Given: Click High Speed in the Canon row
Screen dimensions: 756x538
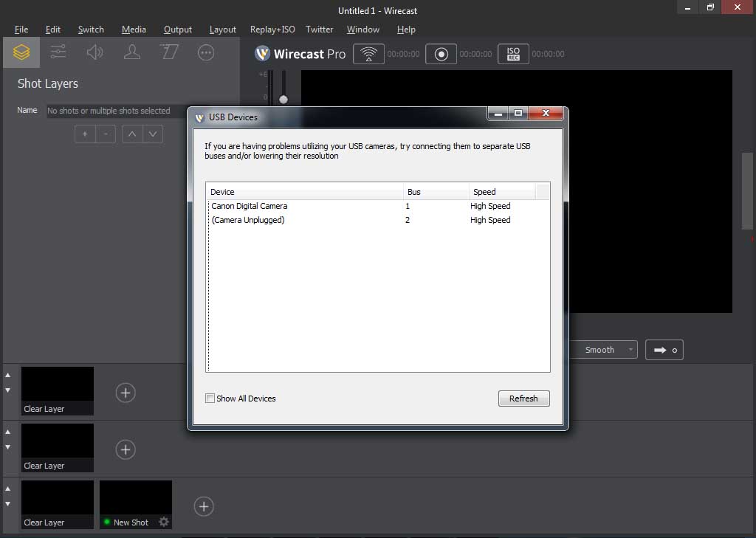Looking at the screenshot, I should click(490, 206).
